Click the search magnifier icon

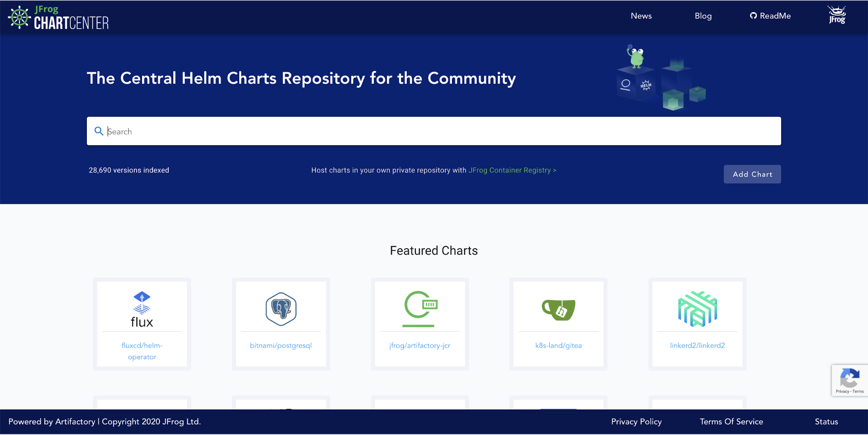[x=99, y=131]
